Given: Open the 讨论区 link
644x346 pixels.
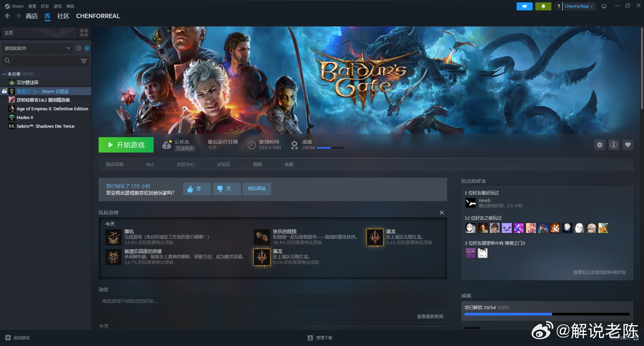Looking at the screenshot, I should point(224,164).
